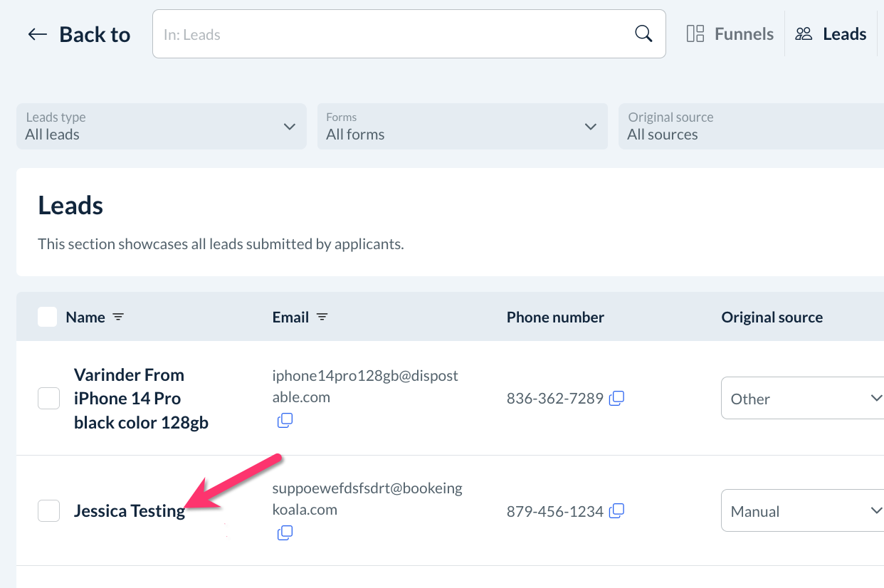Check the Varinder lead checkbox
The image size is (884, 588).
pyautogui.click(x=48, y=399)
